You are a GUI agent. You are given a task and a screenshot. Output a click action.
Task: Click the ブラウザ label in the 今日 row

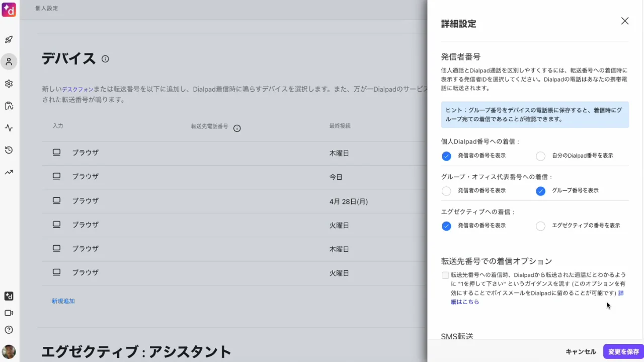click(85, 177)
